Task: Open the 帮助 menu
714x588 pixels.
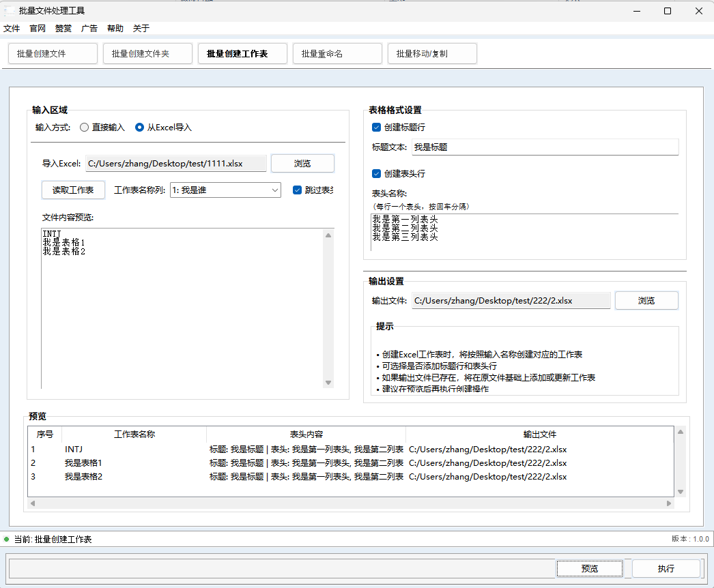Action: [115, 29]
